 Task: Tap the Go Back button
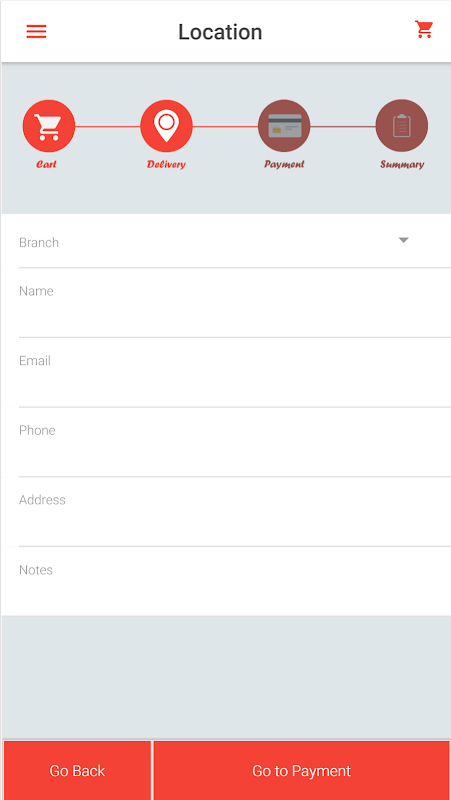click(78, 770)
